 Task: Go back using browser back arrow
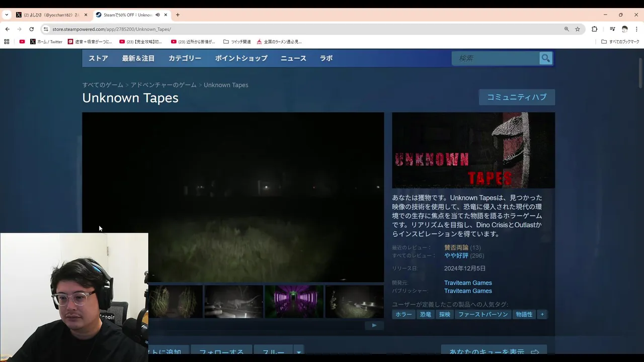[x=7, y=29]
